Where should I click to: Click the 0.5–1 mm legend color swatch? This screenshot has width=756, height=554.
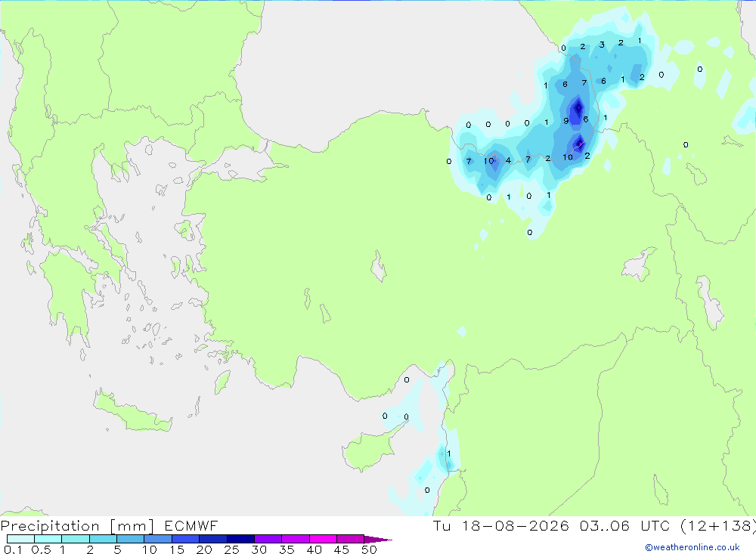tap(48, 539)
